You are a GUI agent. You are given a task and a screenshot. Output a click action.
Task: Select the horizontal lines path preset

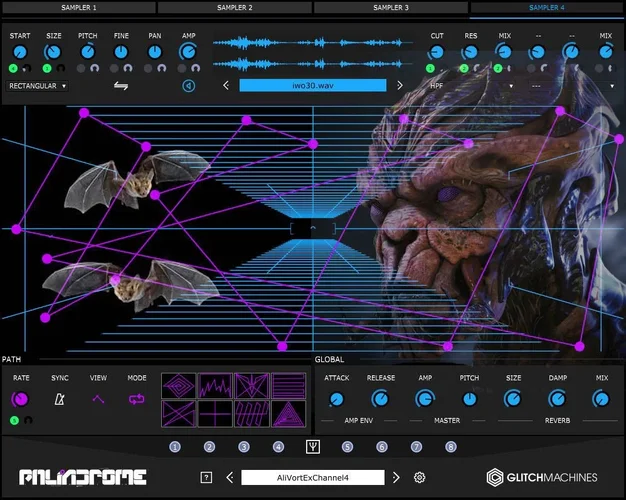pyautogui.click(x=289, y=386)
